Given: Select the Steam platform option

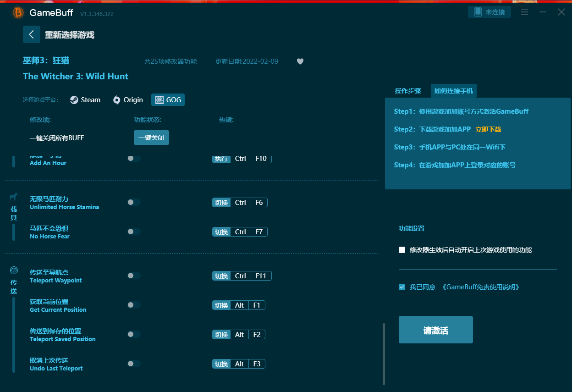Looking at the screenshot, I should tap(85, 100).
